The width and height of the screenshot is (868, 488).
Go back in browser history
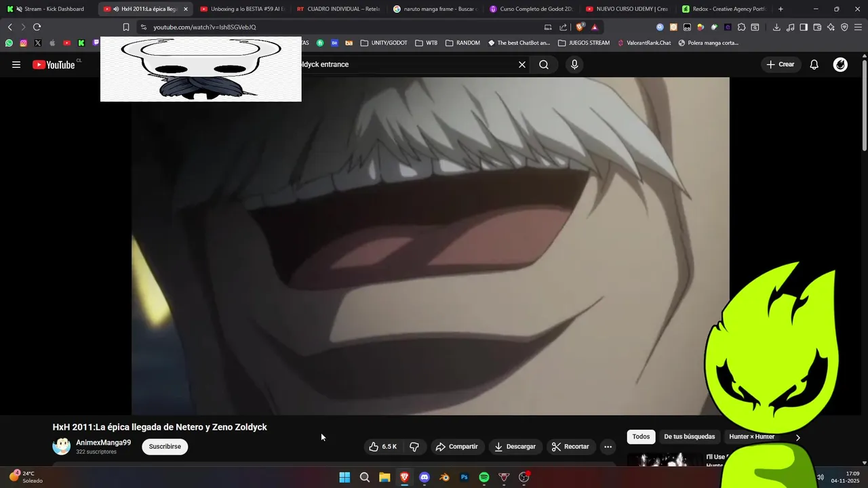tap(9, 27)
